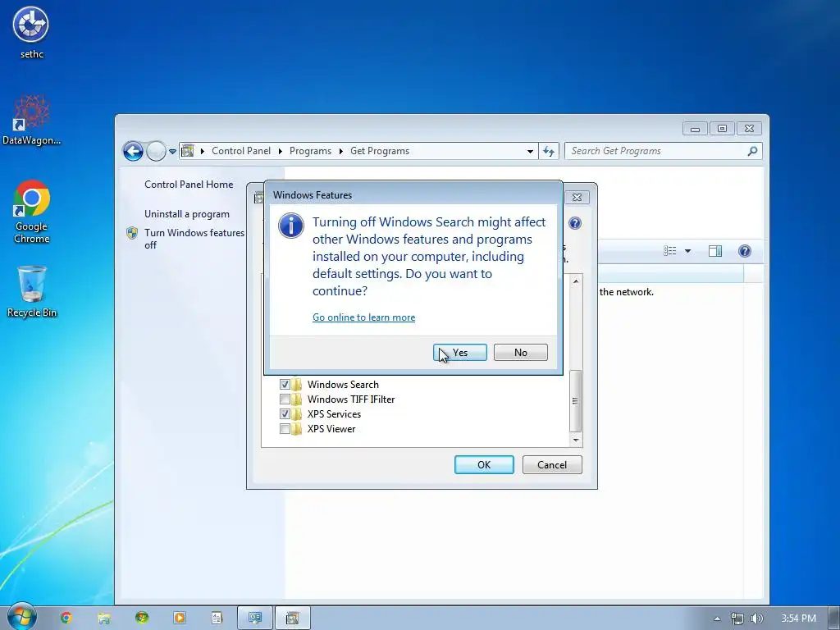Image resolution: width=840 pixels, height=630 pixels.
Task: Check the XPS Viewer checkbox
Action: (x=285, y=428)
